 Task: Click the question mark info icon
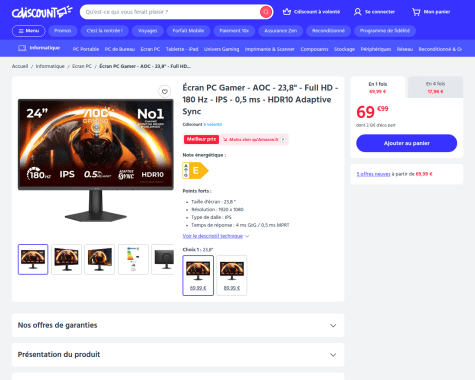point(283,139)
